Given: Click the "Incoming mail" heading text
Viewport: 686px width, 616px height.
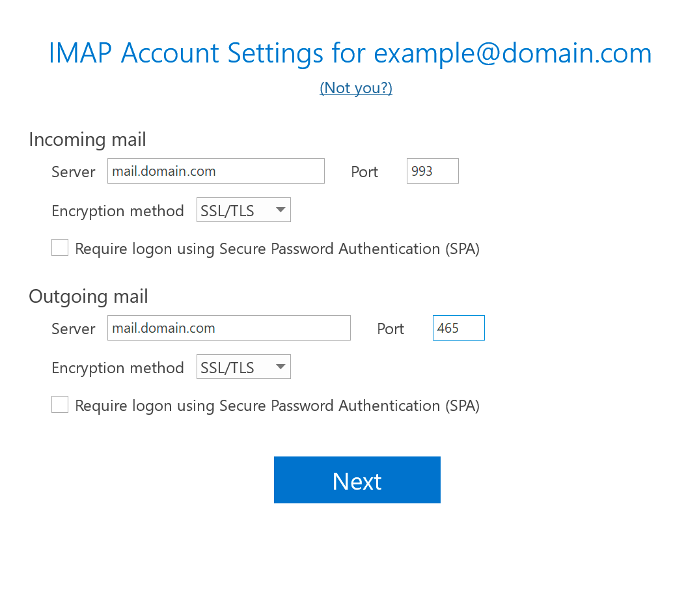Looking at the screenshot, I should 87,140.
